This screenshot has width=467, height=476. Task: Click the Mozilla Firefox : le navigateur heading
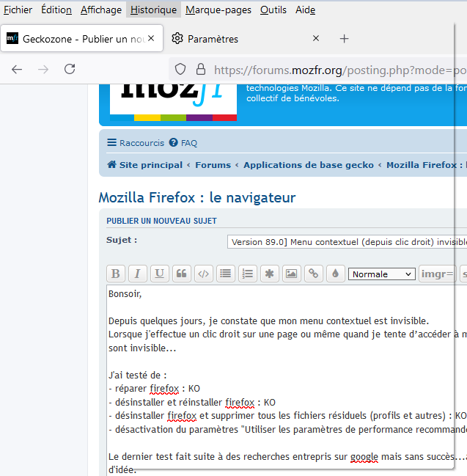[197, 197]
